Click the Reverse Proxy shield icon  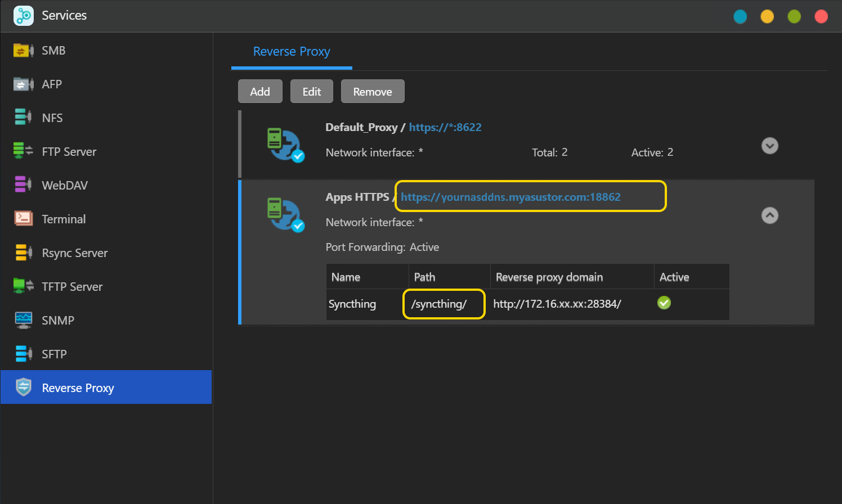click(24, 387)
